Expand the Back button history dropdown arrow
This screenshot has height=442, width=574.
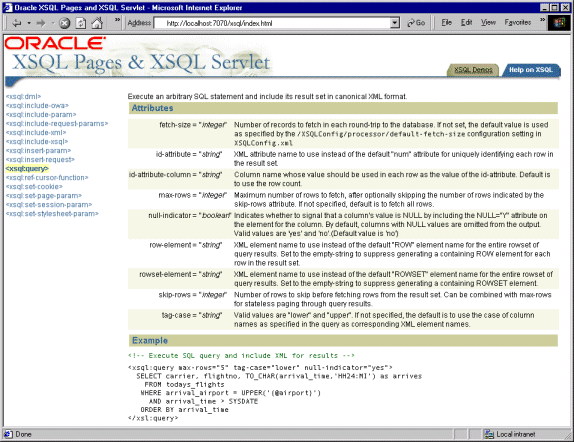tap(29, 23)
